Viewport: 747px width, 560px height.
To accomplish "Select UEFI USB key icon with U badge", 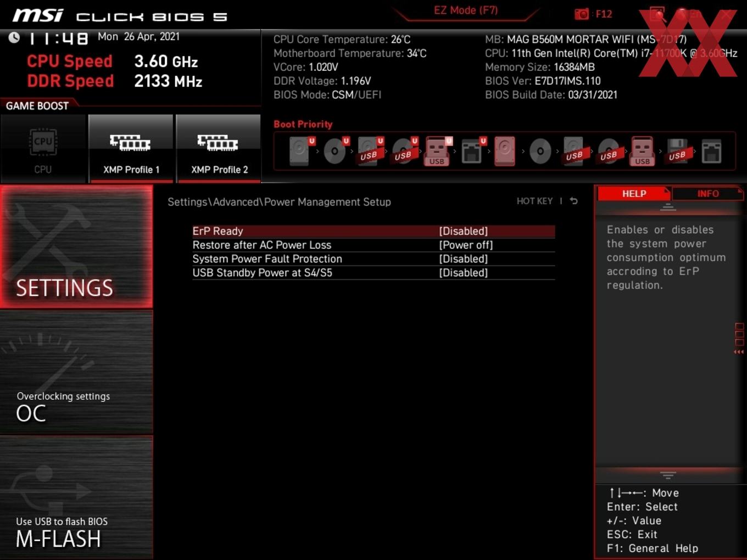I will click(x=438, y=151).
